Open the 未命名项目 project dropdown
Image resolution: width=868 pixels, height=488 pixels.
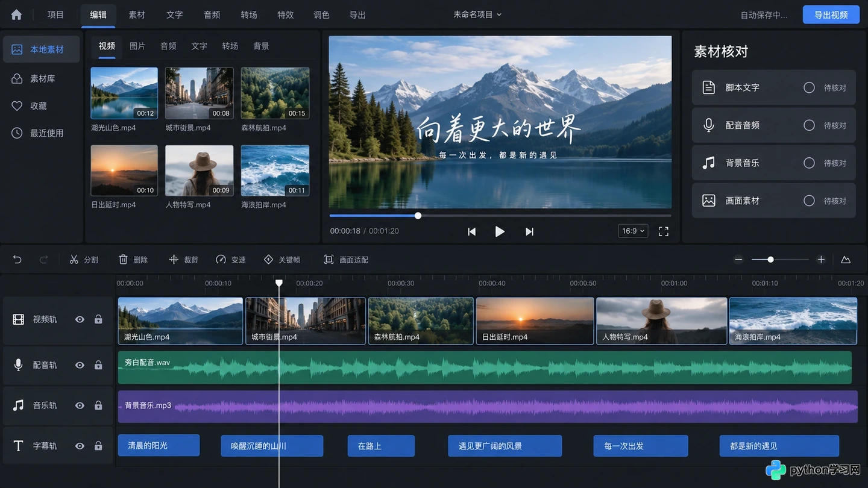point(477,14)
